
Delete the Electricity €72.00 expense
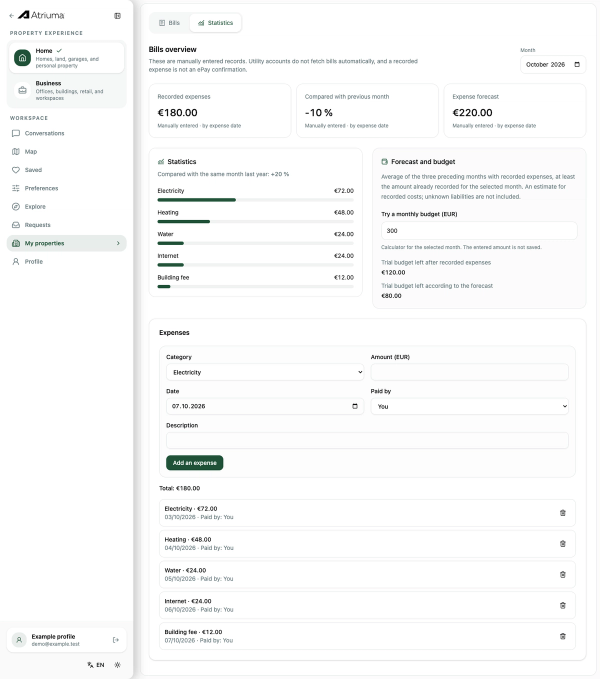coord(563,513)
